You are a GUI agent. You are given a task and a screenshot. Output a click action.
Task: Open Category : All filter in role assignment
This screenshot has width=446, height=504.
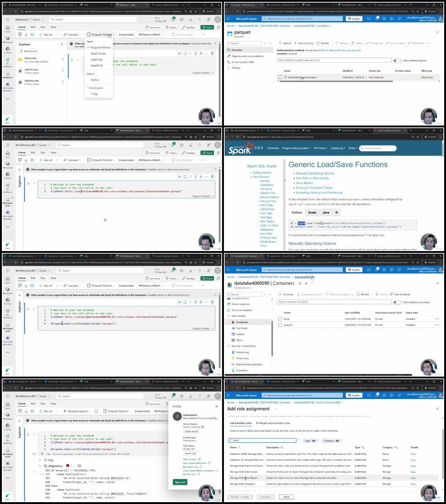coord(331,441)
